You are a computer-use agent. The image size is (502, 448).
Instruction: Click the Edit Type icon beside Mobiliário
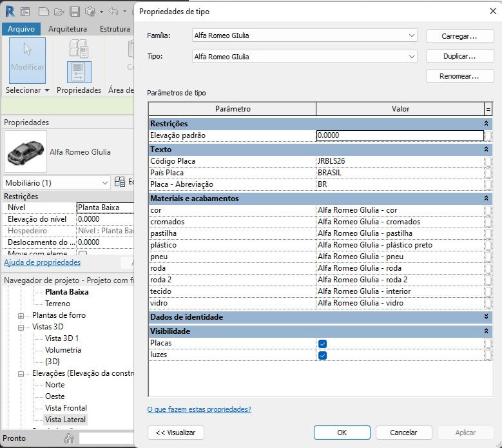(x=120, y=182)
